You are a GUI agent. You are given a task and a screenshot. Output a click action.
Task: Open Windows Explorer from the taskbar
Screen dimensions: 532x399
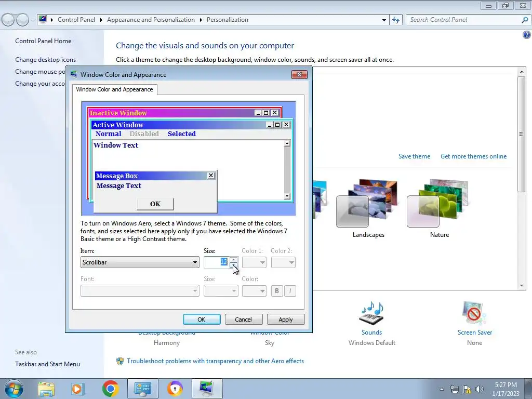tap(46, 389)
